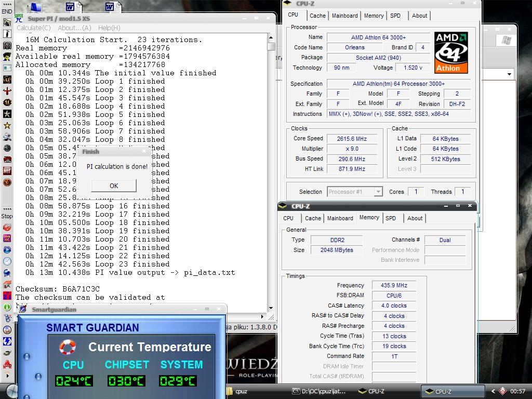The image size is (532, 399).
Task: Click the Core Speed value 2615.6 MHz
Action: coord(352,139)
